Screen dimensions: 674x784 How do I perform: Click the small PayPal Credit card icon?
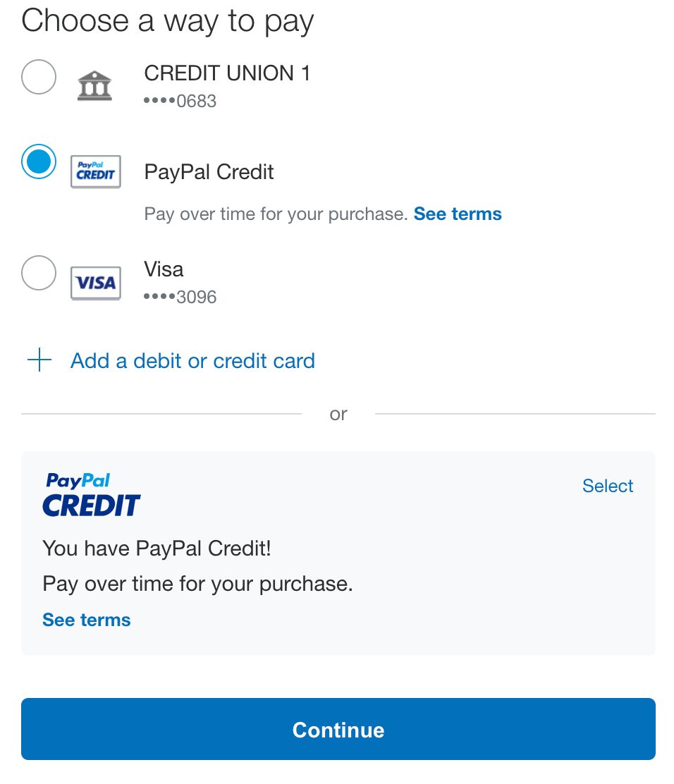tap(95, 172)
